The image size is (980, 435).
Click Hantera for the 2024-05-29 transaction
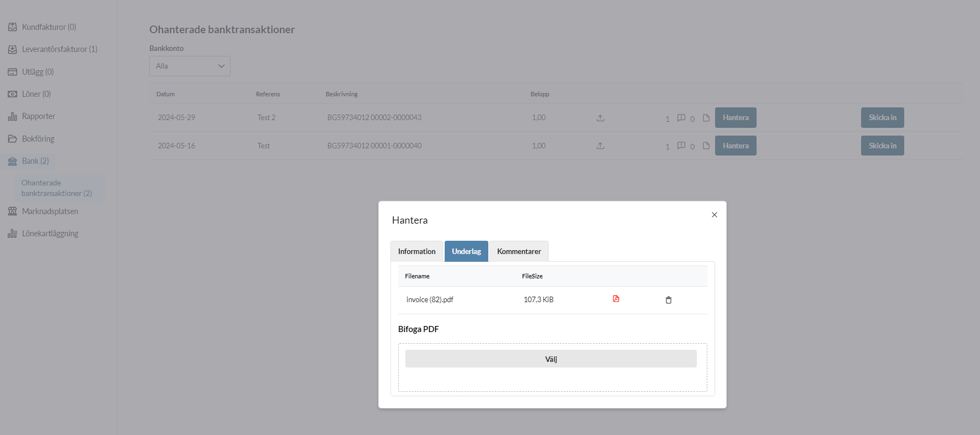(736, 118)
